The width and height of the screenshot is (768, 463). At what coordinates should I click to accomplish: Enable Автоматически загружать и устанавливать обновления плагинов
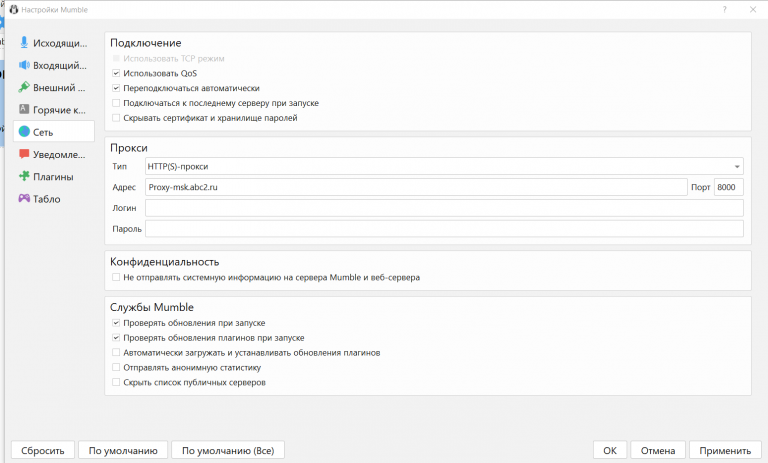click(116, 352)
